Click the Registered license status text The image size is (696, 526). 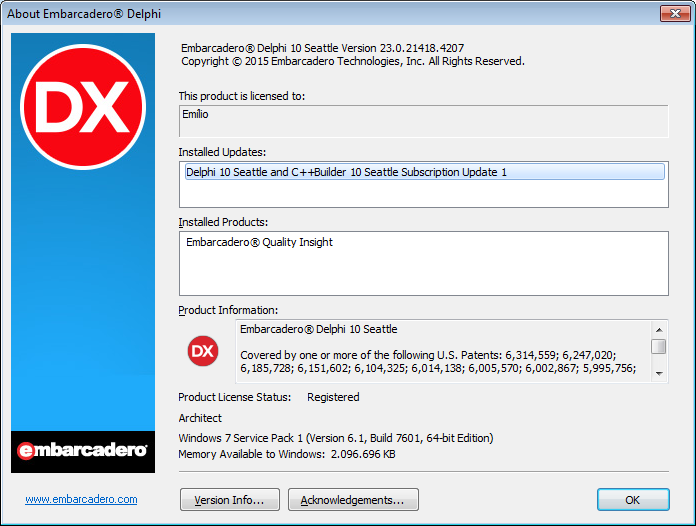[333, 397]
